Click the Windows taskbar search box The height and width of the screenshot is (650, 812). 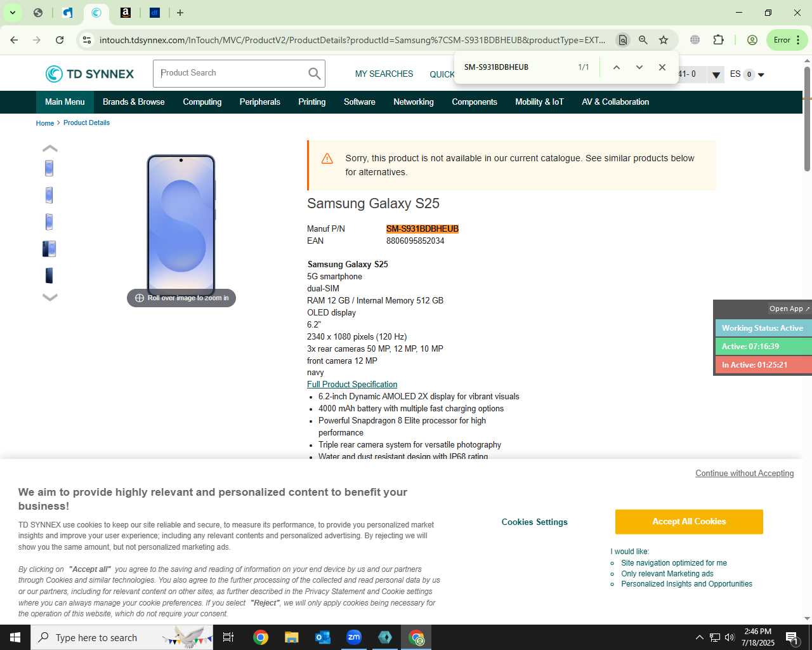click(x=122, y=637)
